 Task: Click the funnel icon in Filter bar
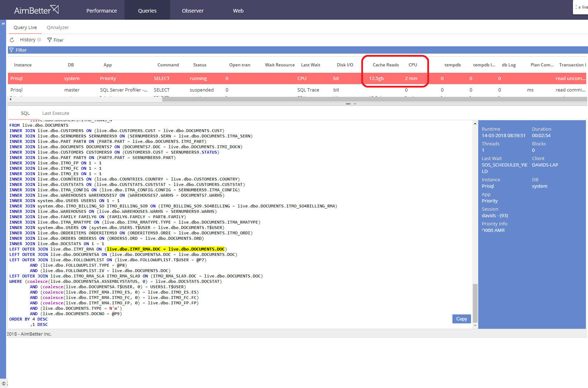click(11, 50)
